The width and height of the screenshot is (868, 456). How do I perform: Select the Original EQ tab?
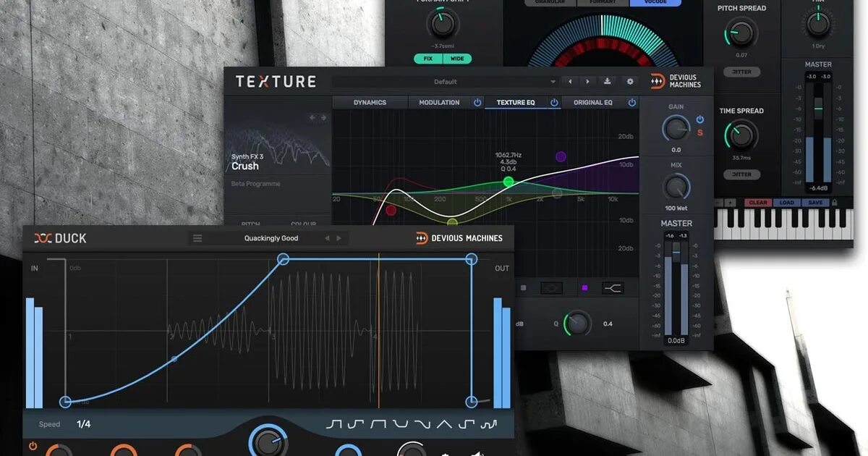coord(593,102)
